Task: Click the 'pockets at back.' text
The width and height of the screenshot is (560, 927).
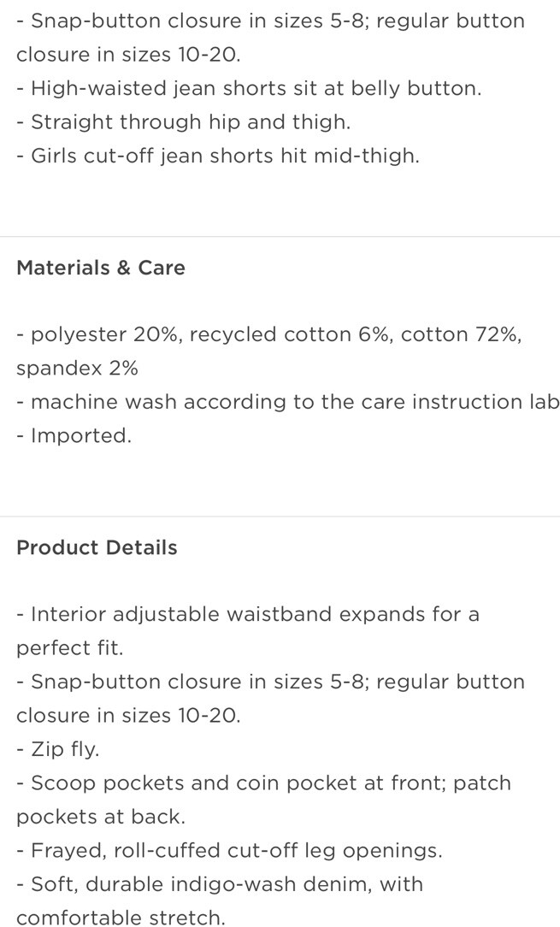Action: pos(101,817)
